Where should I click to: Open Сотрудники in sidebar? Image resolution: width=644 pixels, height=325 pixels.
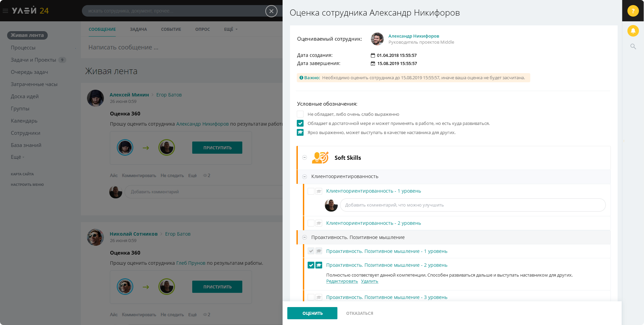point(25,133)
